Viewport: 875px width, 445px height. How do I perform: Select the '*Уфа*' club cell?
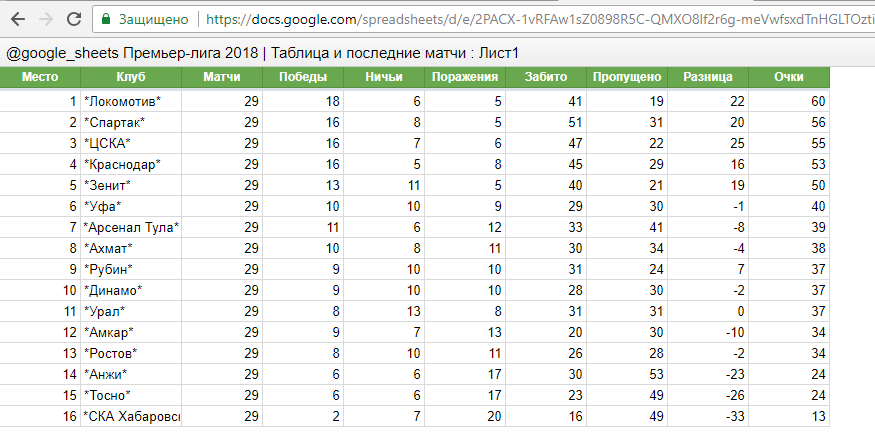[x=131, y=206]
